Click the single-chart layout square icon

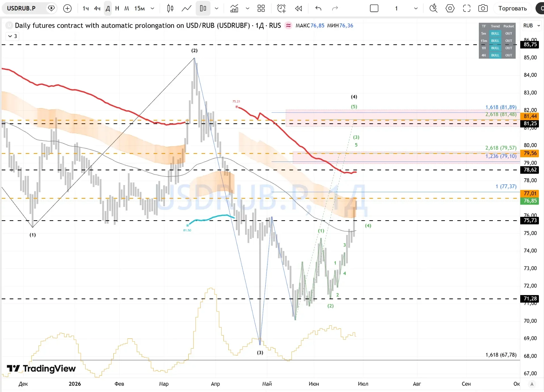coord(374,9)
